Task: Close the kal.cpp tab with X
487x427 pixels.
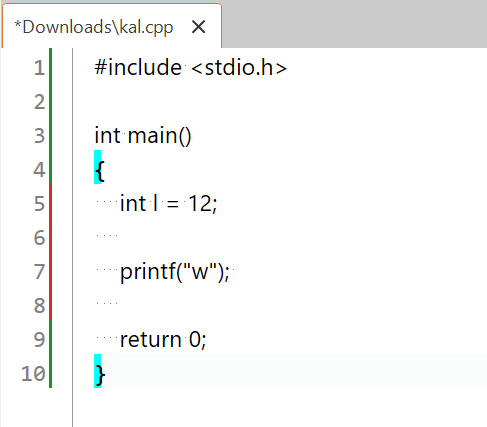Action: tap(199, 27)
